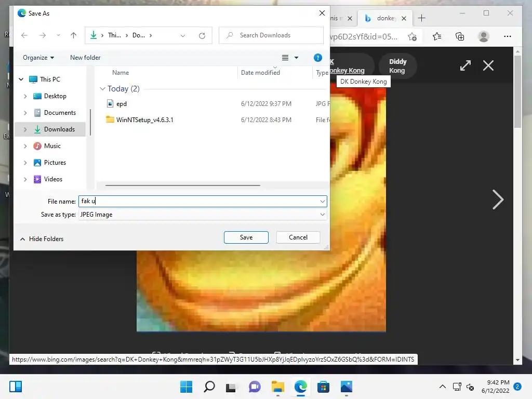This screenshot has height=399, width=532.
Task: Open Edge Favorites list
Action: pyautogui.click(x=437, y=37)
